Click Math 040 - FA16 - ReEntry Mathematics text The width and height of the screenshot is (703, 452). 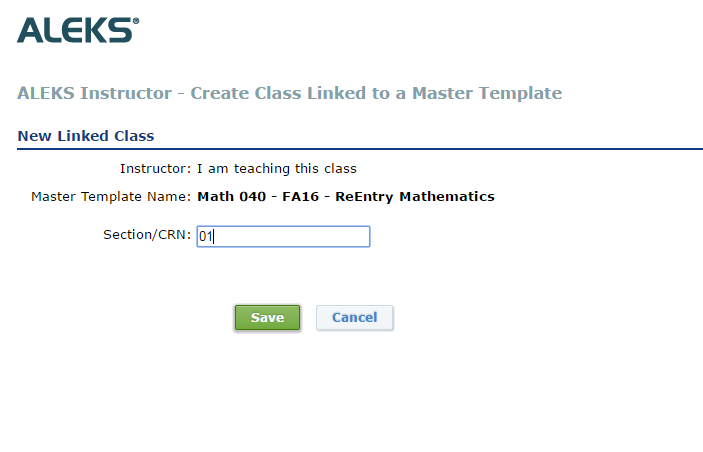346,196
